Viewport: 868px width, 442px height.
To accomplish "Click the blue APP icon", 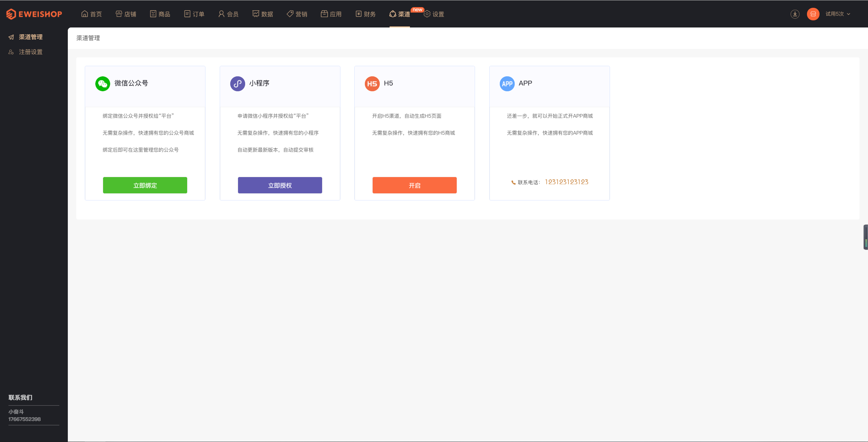I will 507,84.
